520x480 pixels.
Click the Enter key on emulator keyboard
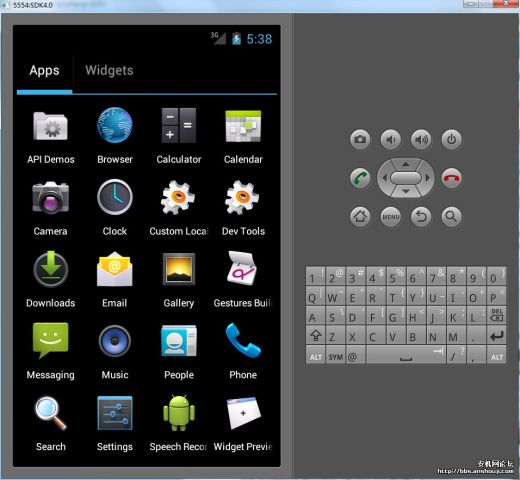coord(496,335)
